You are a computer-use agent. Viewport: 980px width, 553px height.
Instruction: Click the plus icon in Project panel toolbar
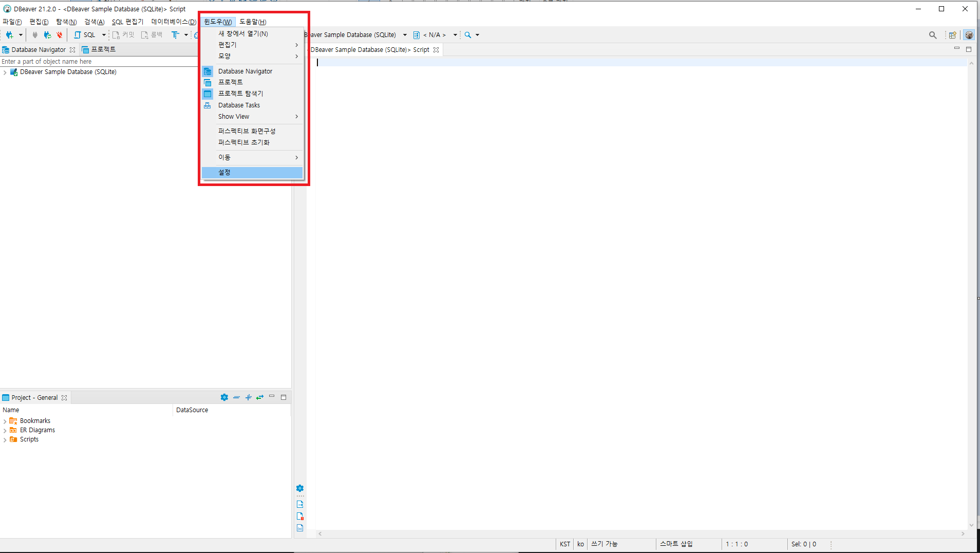pyautogui.click(x=248, y=397)
